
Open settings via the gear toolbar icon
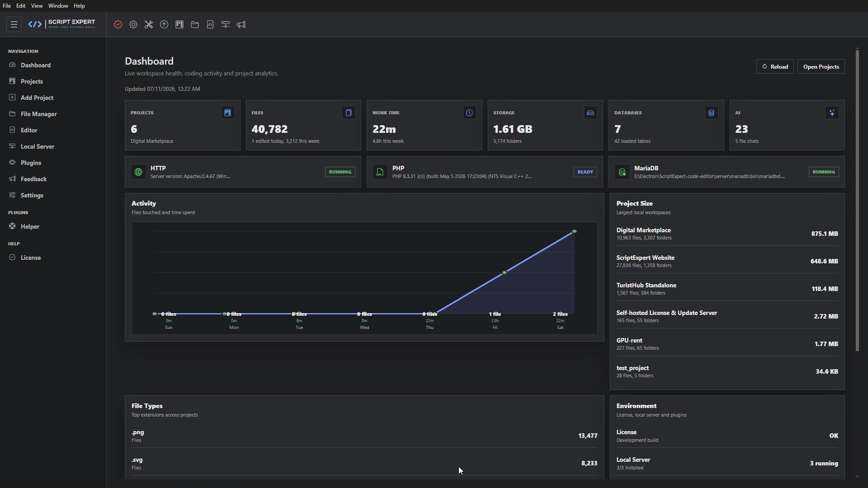point(133,24)
